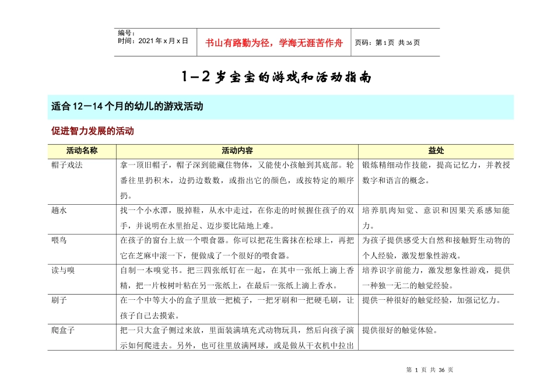554x392 pixels.
Task: Click the red motto 书山有路勤为径，学海无涯苦作舟
Action: click(x=274, y=43)
